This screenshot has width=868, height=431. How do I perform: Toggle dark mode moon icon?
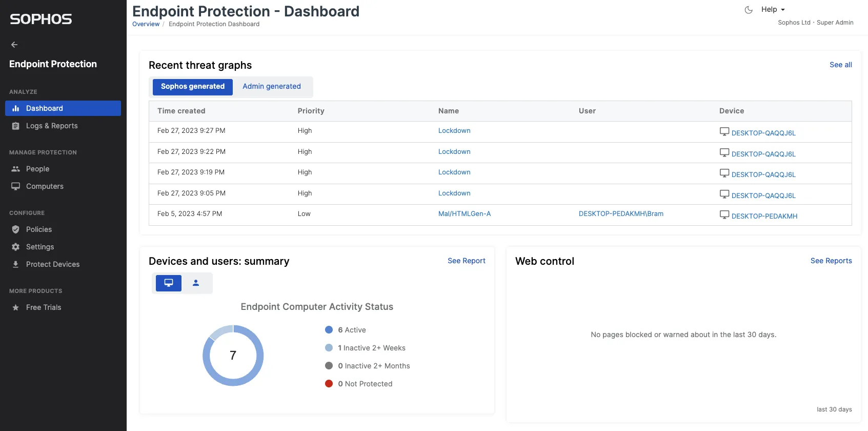[x=749, y=10]
